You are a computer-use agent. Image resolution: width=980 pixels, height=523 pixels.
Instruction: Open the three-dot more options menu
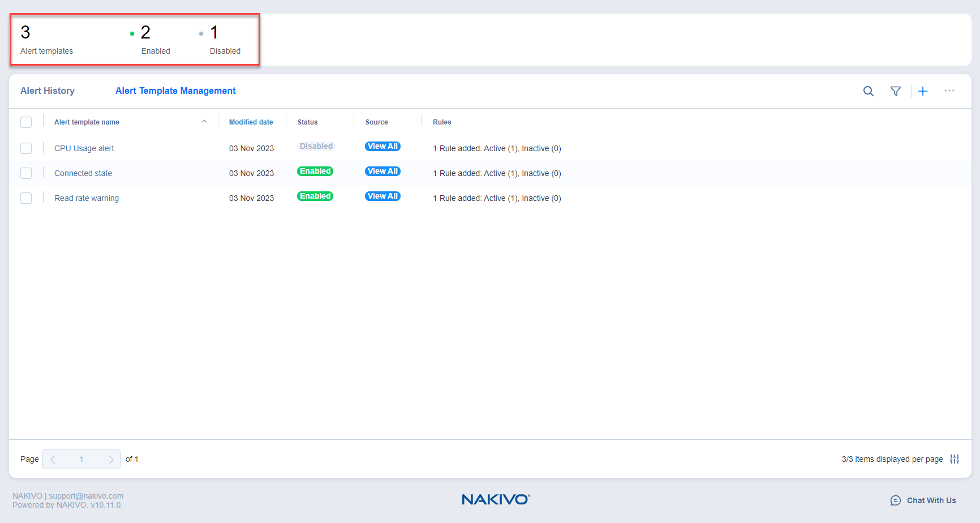[949, 91]
